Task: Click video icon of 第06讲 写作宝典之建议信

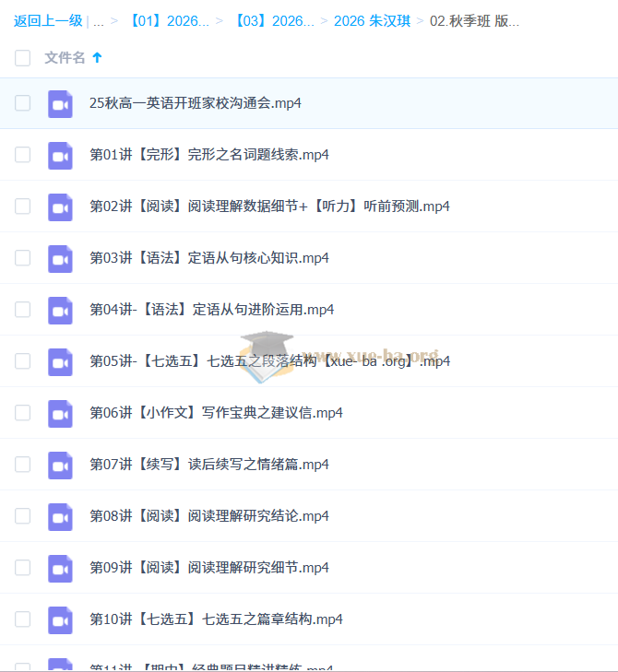Action: 60,413
